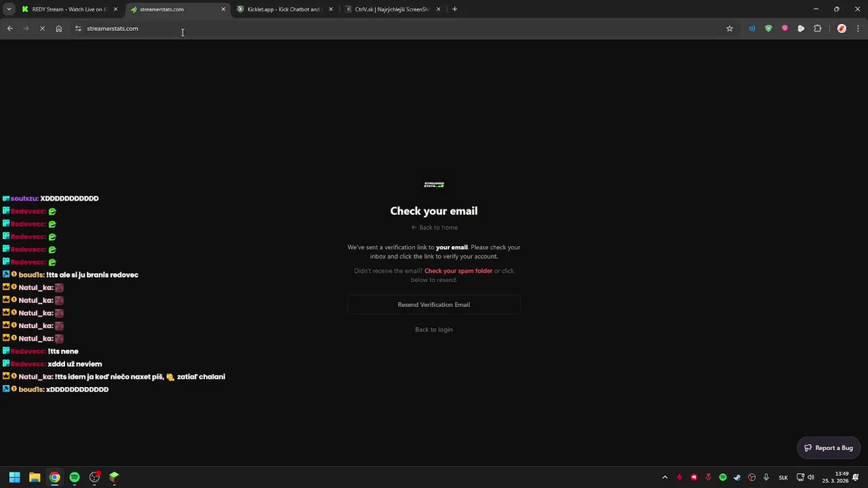The width and height of the screenshot is (868, 488).
Task: Click the Spotify tray icon
Action: [723, 477]
